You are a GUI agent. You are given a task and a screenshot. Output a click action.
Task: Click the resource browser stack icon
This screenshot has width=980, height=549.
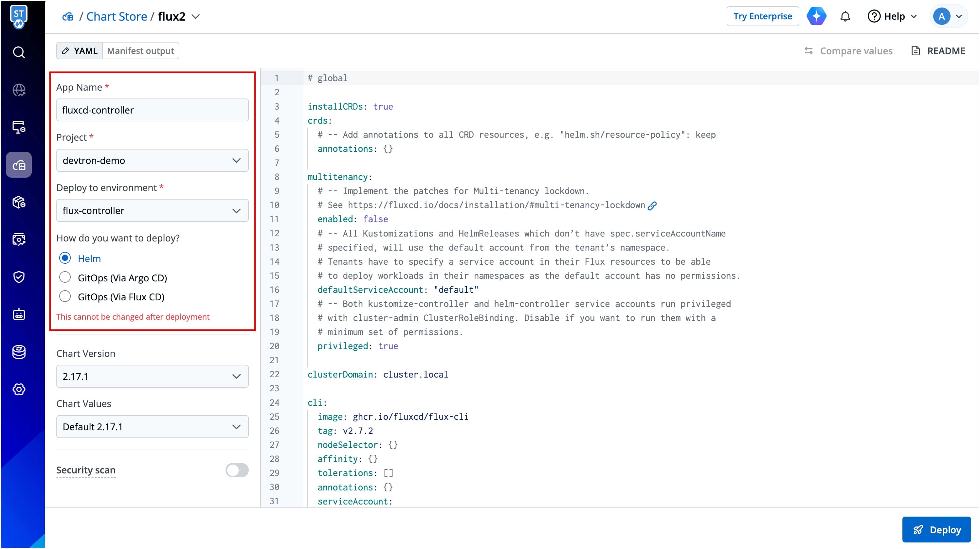(19, 352)
